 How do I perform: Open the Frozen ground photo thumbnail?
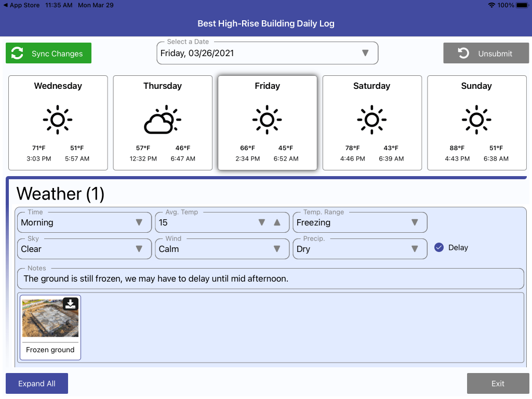click(x=50, y=318)
